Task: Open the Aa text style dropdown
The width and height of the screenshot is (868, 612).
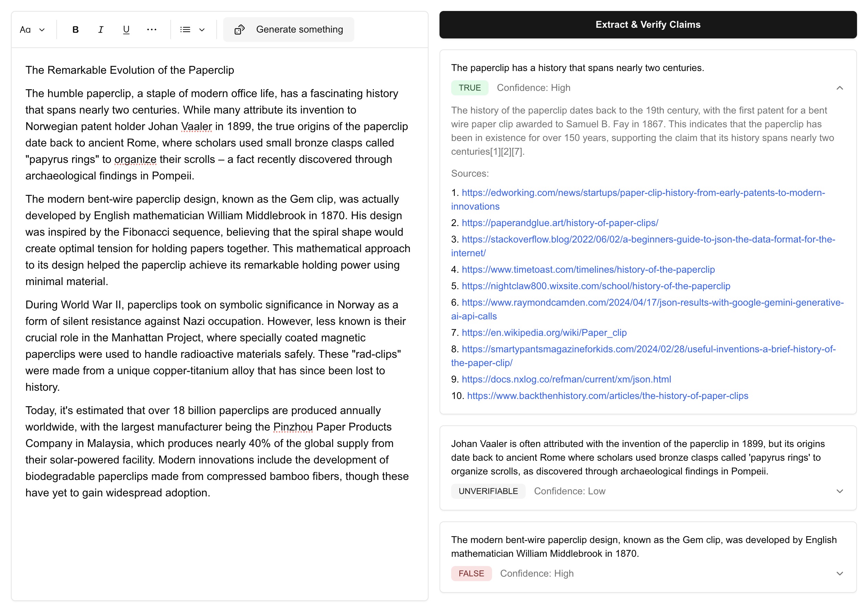Action: (32, 30)
